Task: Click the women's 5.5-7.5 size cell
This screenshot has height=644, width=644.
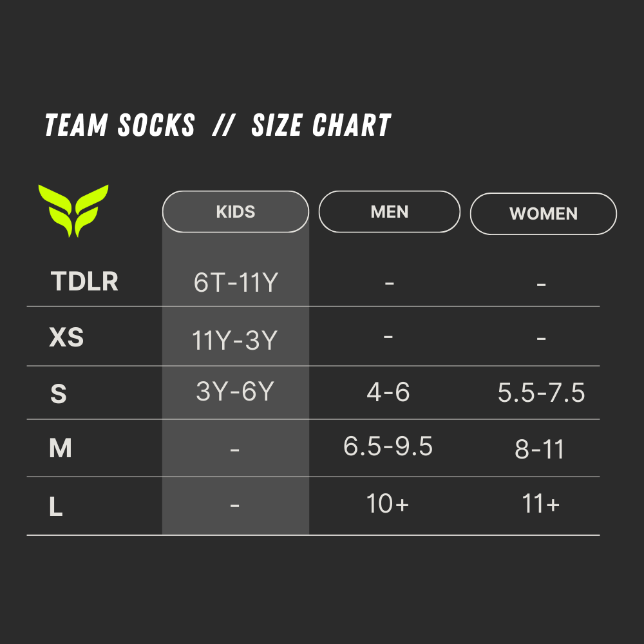Action: (x=541, y=393)
